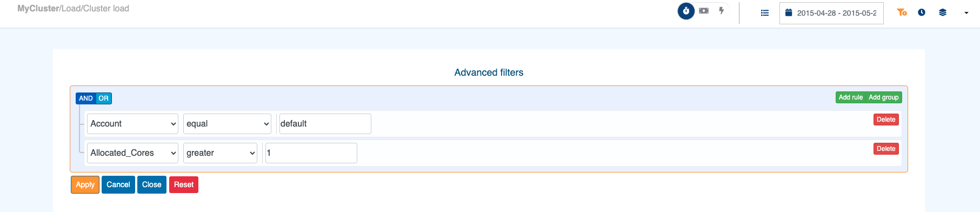
Task: Click the orange Apply button
Action: pyautogui.click(x=85, y=184)
